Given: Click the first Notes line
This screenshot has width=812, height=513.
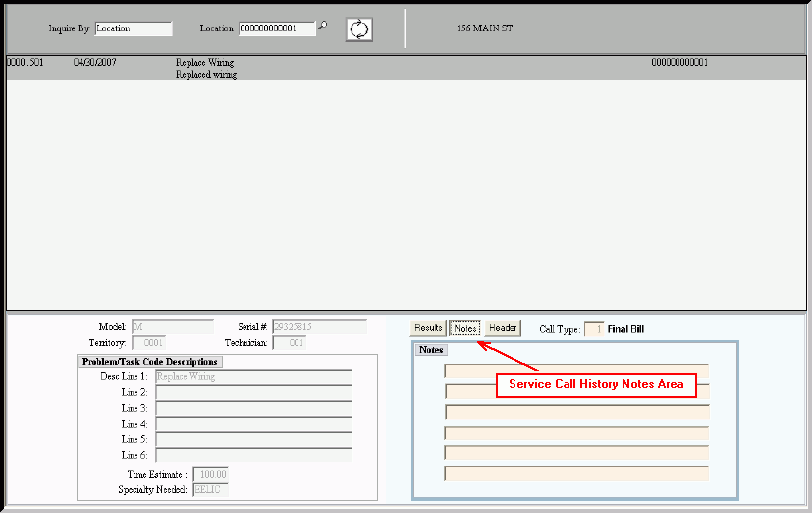Looking at the screenshot, I should pos(576,370).
